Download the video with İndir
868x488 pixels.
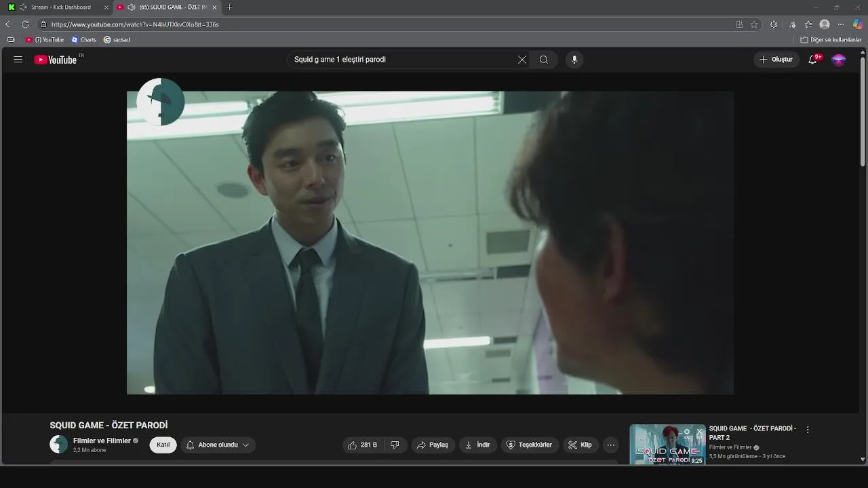pyautogui.click(x=478, y=445)
